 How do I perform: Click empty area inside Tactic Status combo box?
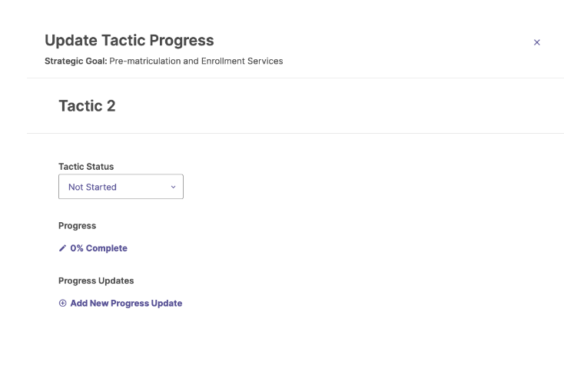click(x=143, y=187)
